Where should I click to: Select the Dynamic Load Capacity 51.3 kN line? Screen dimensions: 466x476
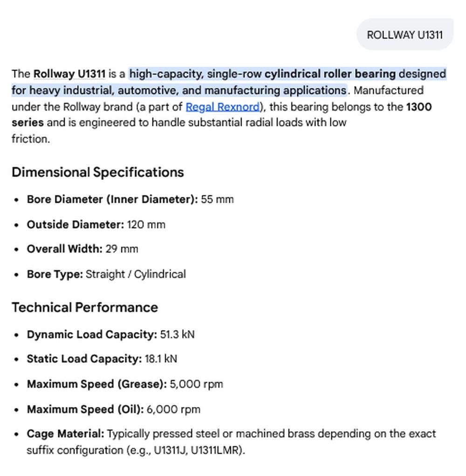[x=110, y=335]
